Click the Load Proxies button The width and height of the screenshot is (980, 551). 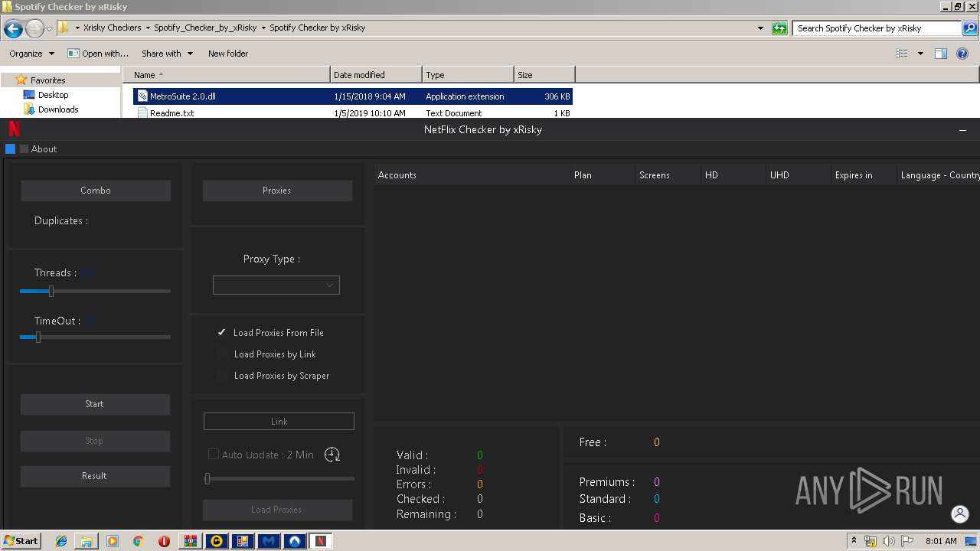click(277, 510)
